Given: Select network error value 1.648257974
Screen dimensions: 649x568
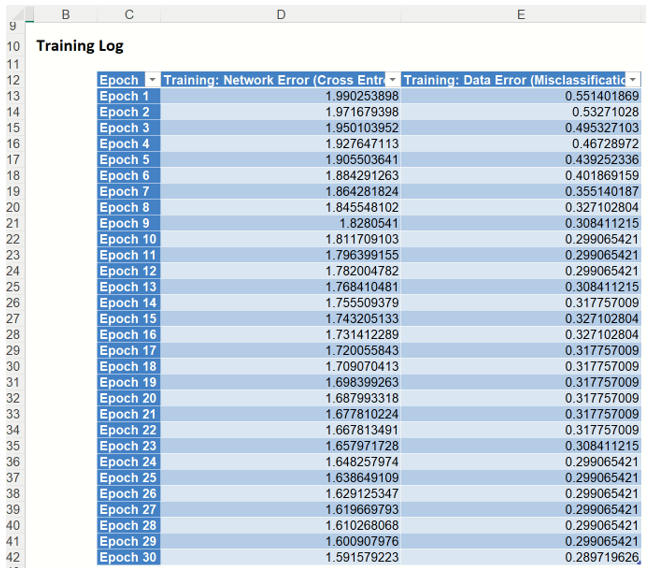Looking at the screenshot, I should tap(281, 462).
